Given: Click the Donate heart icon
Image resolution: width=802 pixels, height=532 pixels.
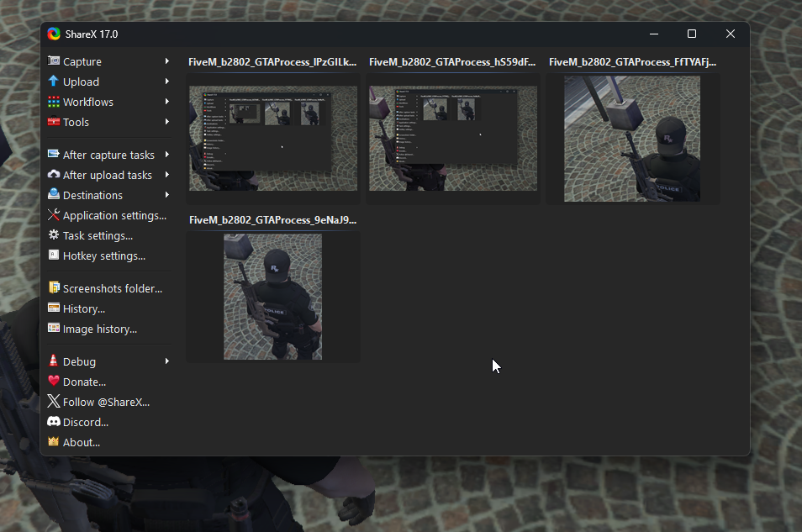Looking at the screenshot, I should (x=54, y=381).
